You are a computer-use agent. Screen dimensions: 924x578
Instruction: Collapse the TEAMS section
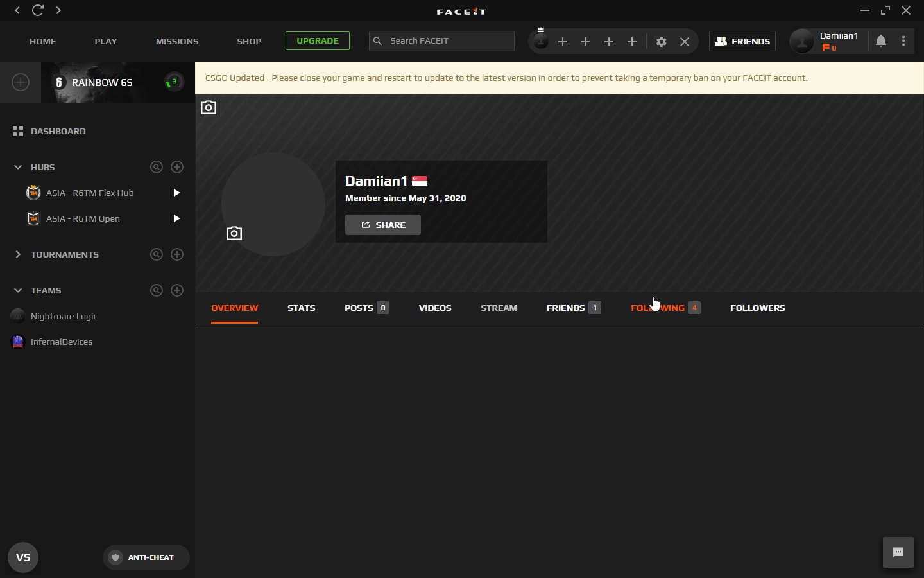(x=18, y=290)
